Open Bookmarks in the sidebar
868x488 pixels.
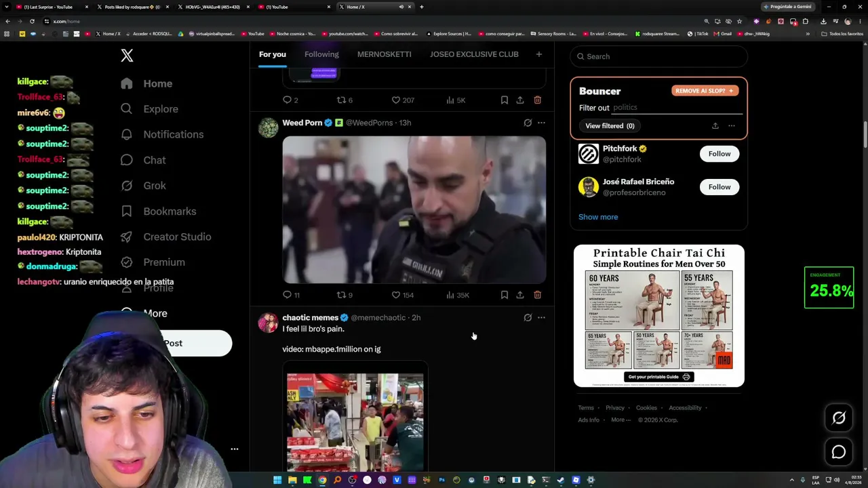(158, 211)
